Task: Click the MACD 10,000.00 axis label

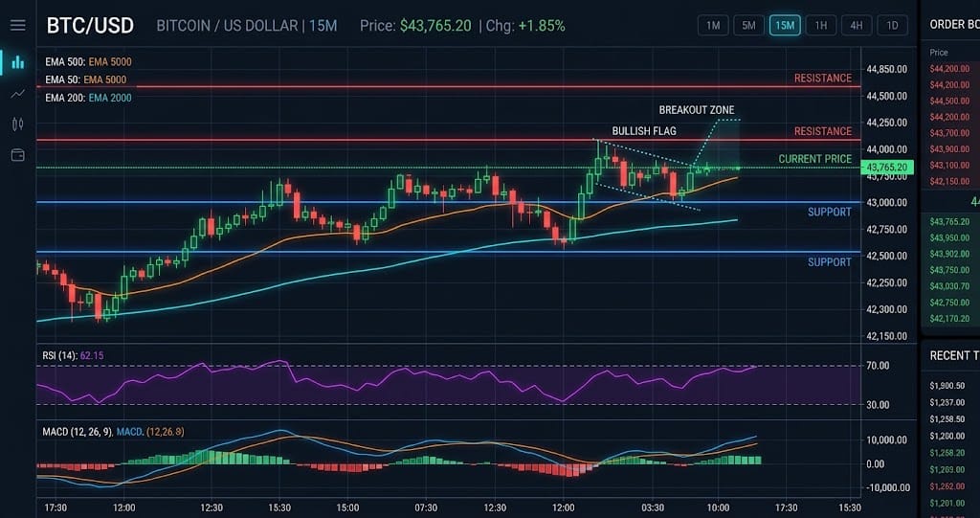Action: click(885, 439)
